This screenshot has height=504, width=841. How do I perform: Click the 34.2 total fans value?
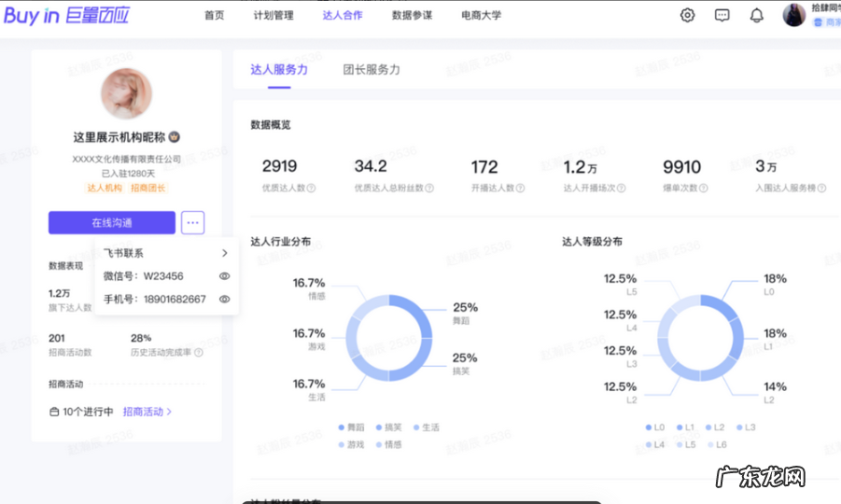pyautogui.click(x=371, y=166)
